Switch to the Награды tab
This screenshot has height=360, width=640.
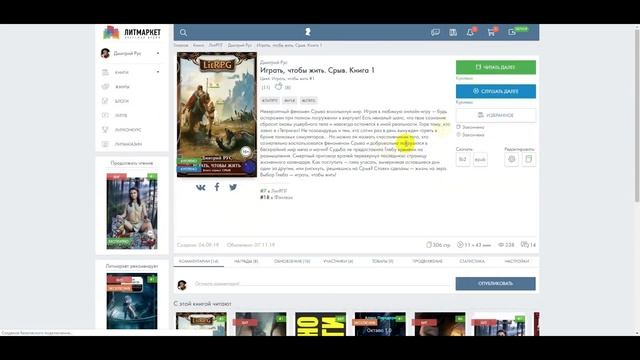click(x=246, y=261)
